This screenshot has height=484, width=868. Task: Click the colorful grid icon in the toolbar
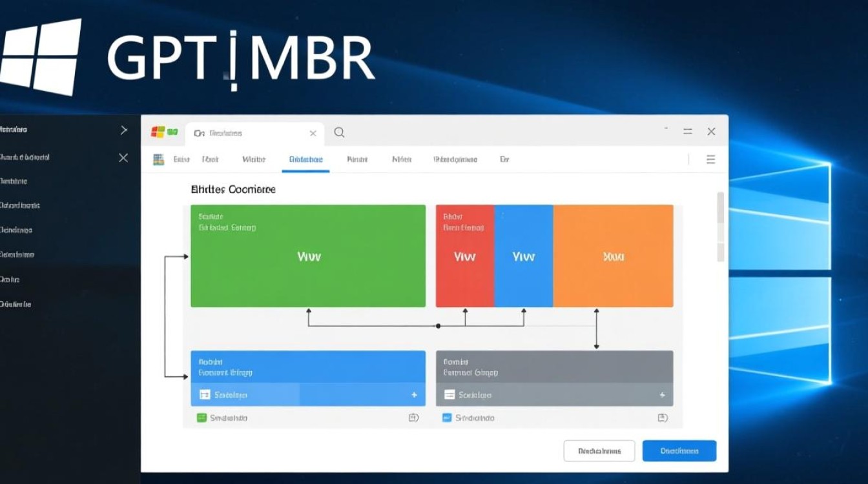(x=158, y=159)
